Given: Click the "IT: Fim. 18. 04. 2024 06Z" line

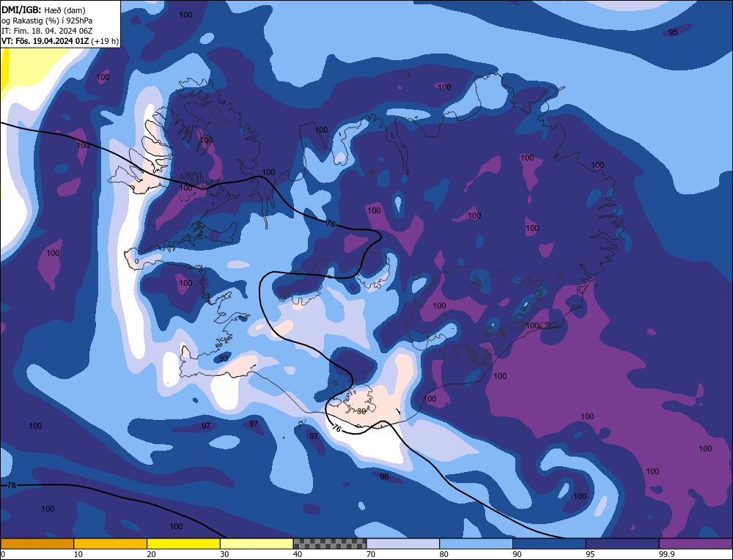Looking at the screenshot, I should click(47, 31).
